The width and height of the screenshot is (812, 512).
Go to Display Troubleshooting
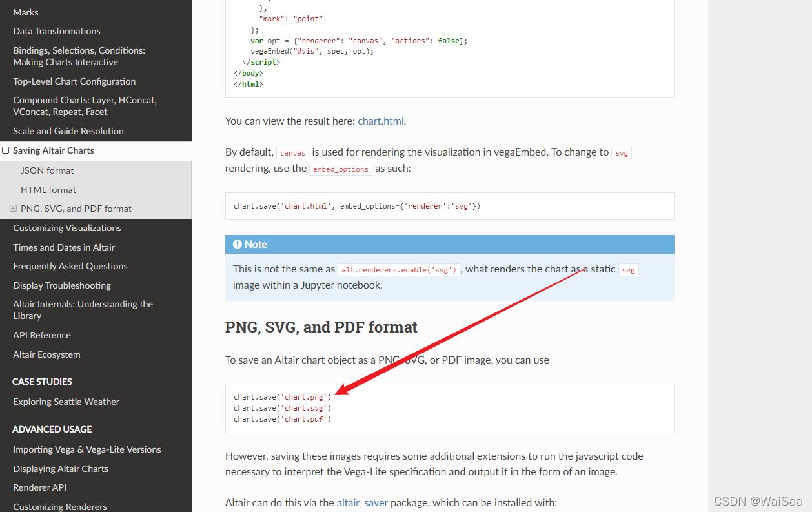[x=62, y=285]
